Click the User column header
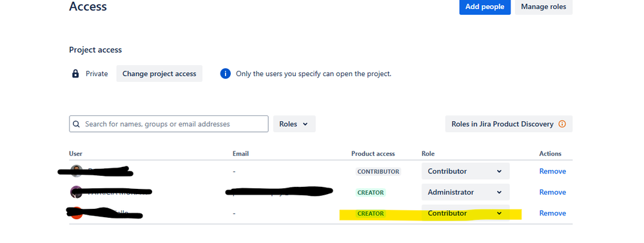 [75, 153]
